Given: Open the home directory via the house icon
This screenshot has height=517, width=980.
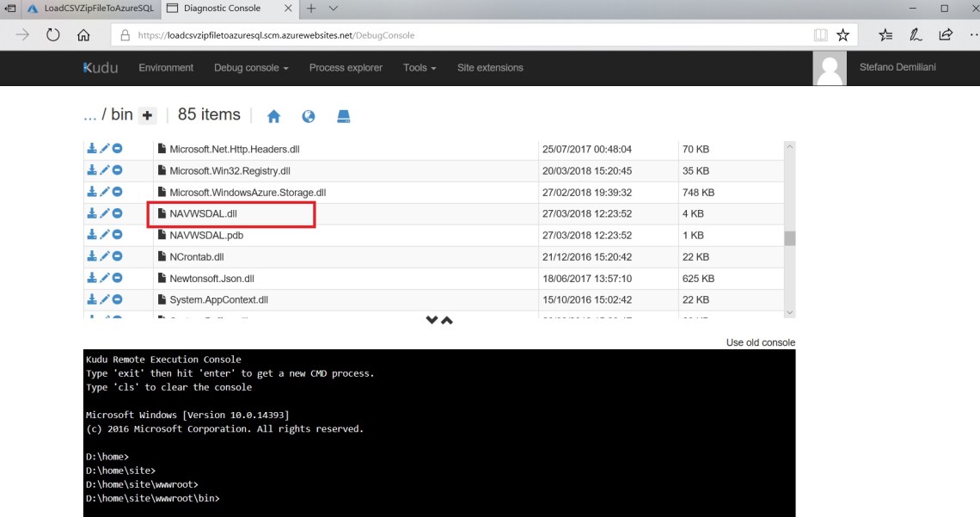Looking at the screenshot, I should pyautogui.click(x=273, y=114).
